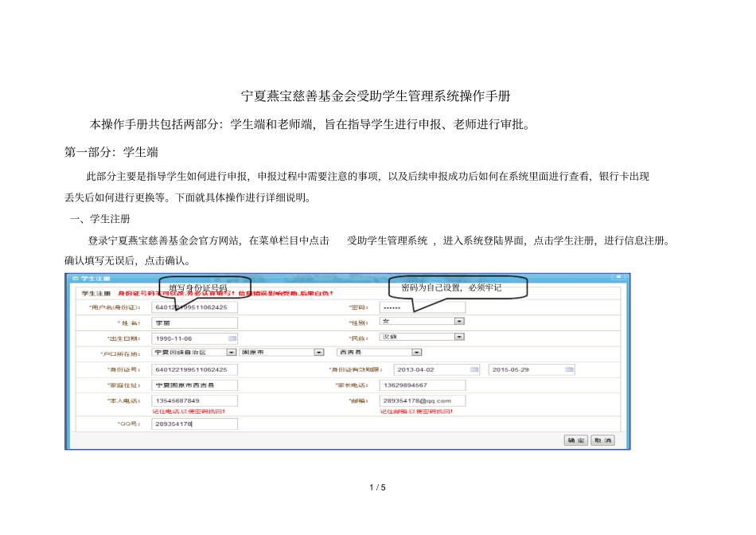Click the sentence starting 本操作手册共包括两部分
756x535 pixels.
(310, 124)
